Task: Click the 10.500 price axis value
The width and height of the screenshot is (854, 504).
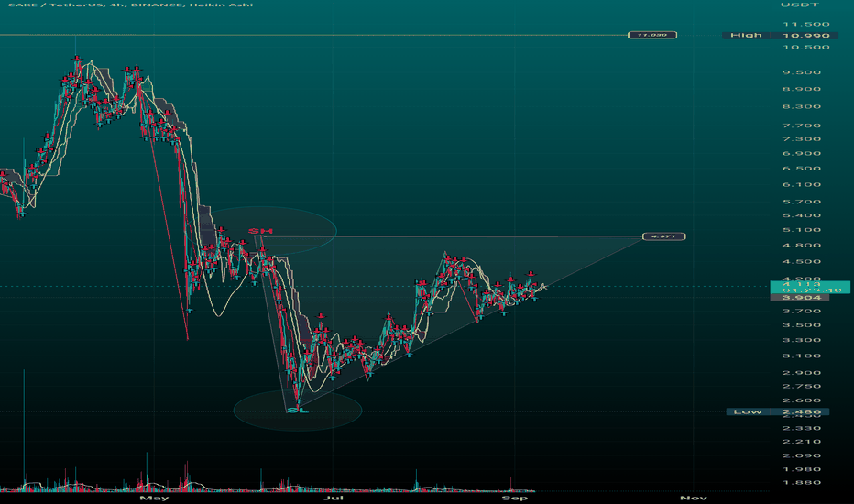Action: click(806, 48)
